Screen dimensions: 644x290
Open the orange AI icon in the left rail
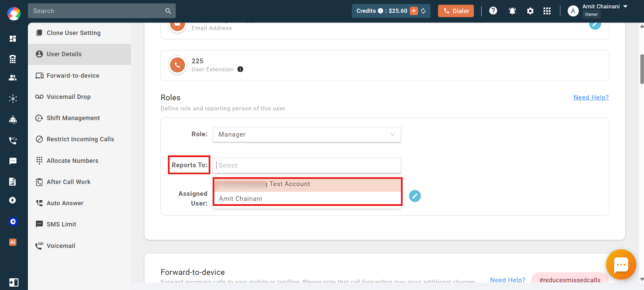(13, 242)
